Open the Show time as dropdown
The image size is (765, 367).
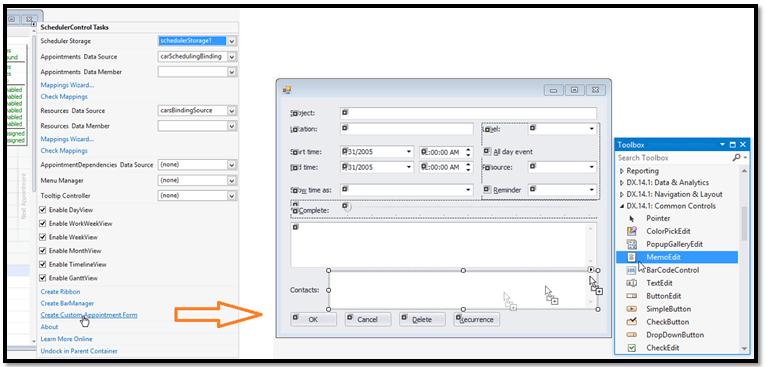[x=468, y=190]
